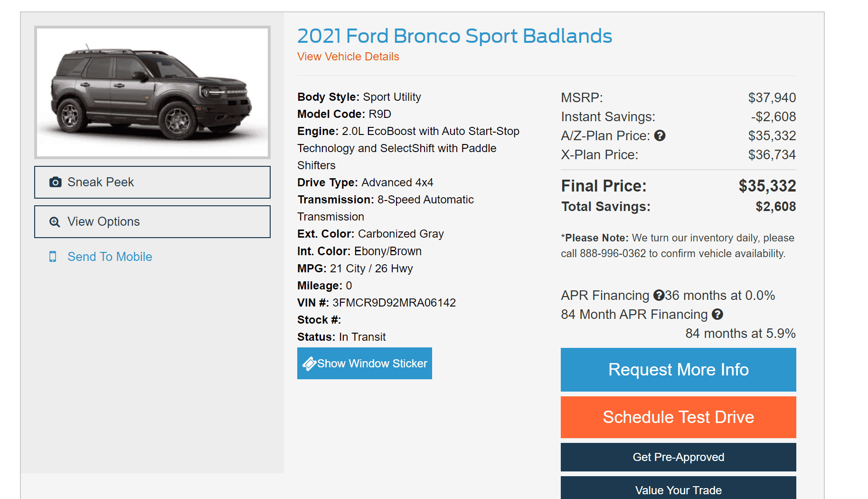Click the Request More Info button

(x=678, y=369)
